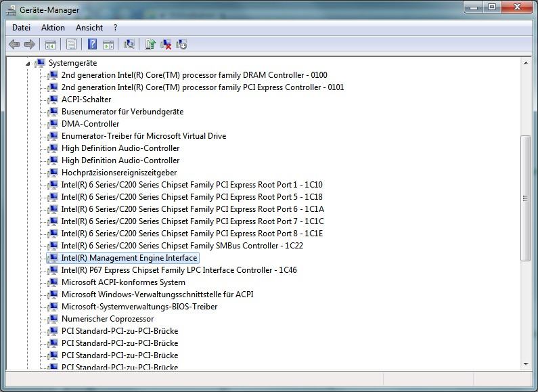Click the device icon beside DMA-Controller
Image resolution: width=538 pixels, height=392 pixels.
(53, 124)
